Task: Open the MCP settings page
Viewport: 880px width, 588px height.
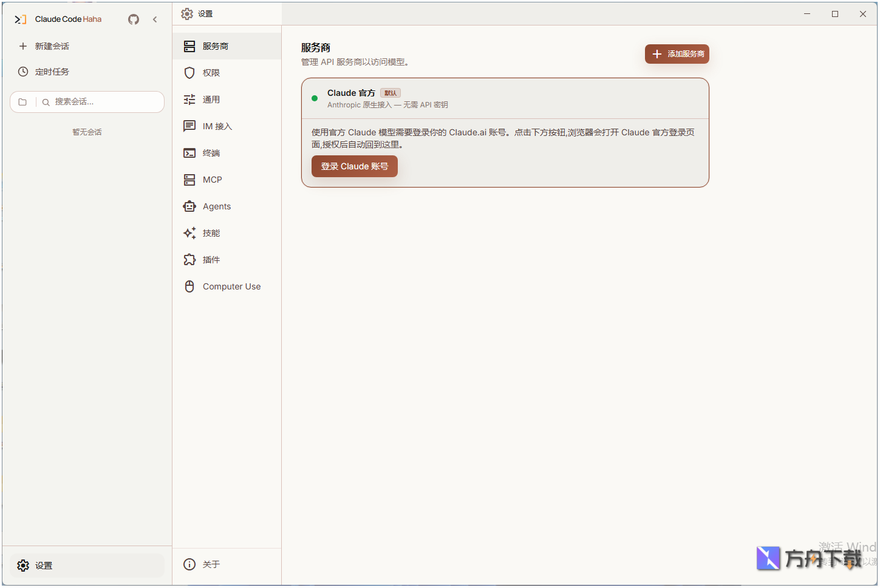Action: [x=212, y=180]
